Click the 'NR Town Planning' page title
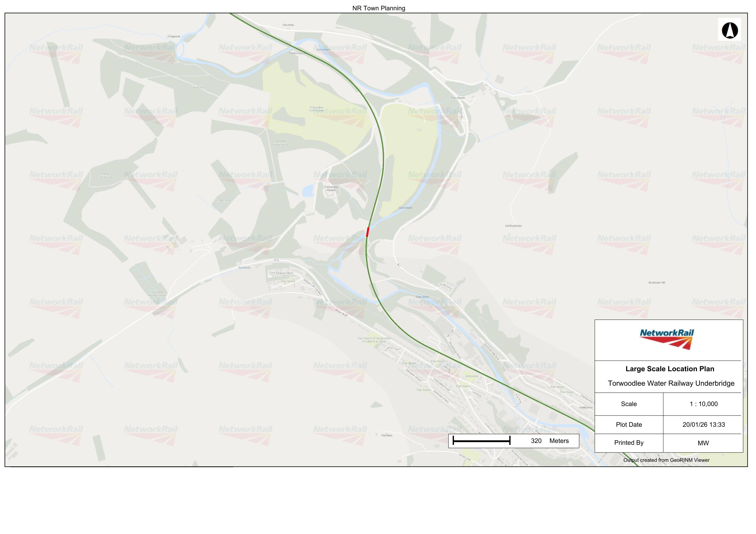 pyautogui.click(x=379, y=8)
